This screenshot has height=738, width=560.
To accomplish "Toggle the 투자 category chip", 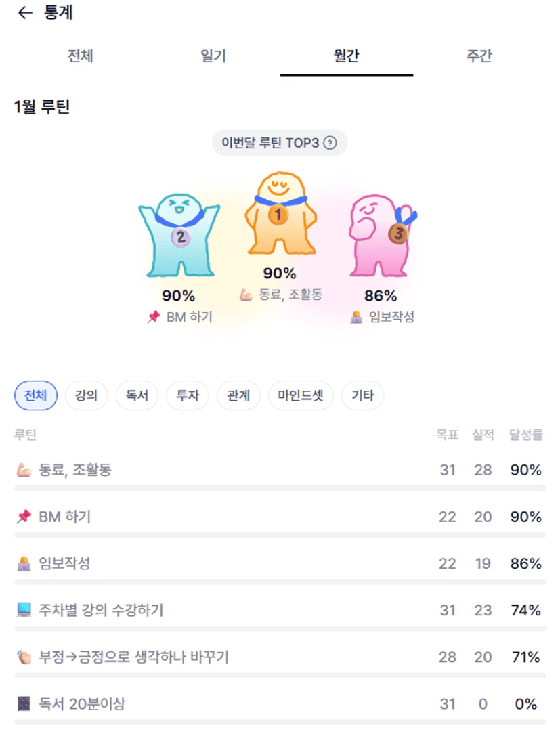I will click(188, 395).
